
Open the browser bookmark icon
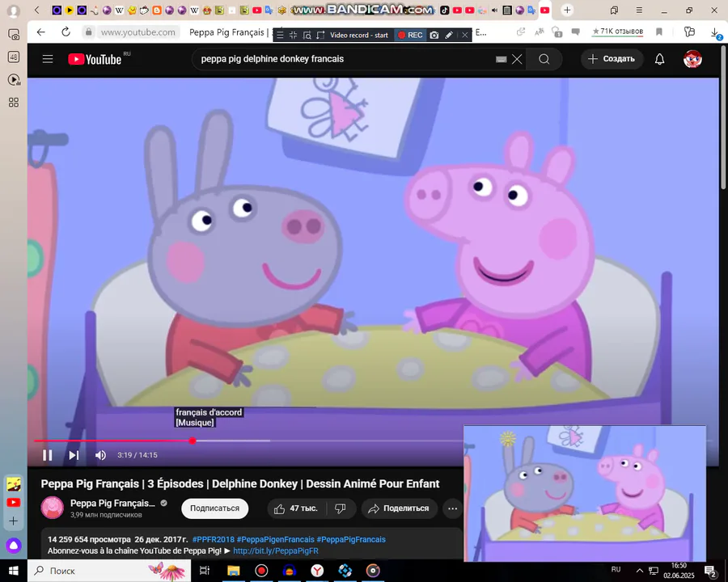[658, 32]
